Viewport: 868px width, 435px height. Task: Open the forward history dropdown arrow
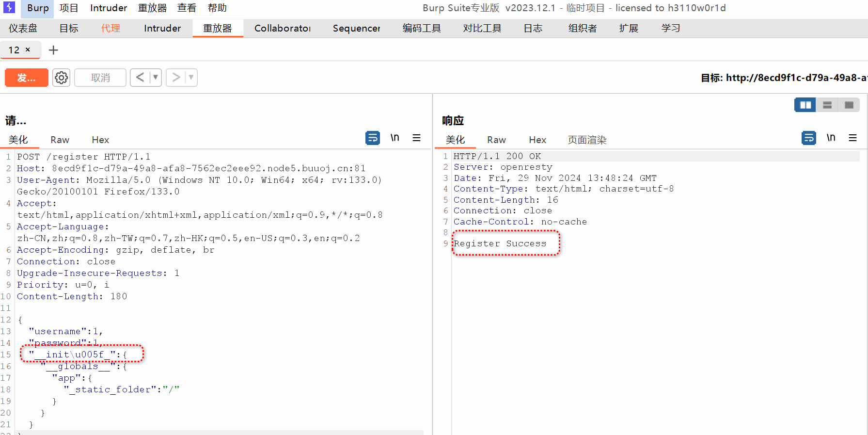tap(191, 78)
